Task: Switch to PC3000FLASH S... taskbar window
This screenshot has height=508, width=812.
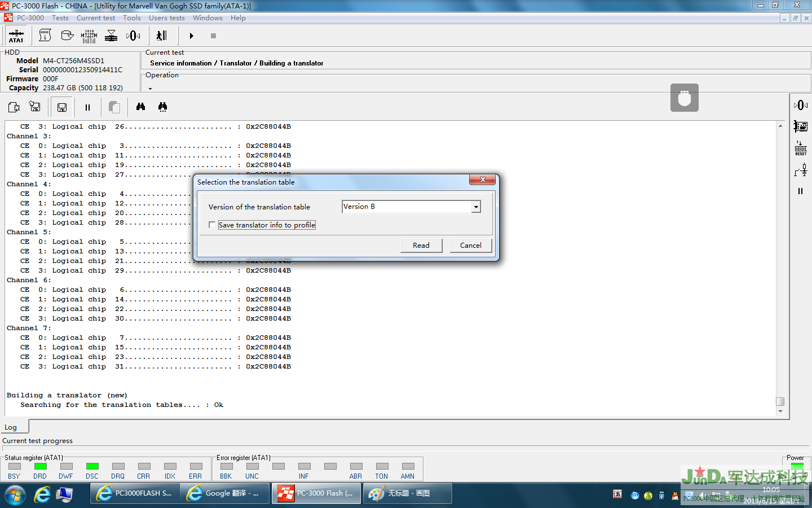Action: tap(135, 493)
